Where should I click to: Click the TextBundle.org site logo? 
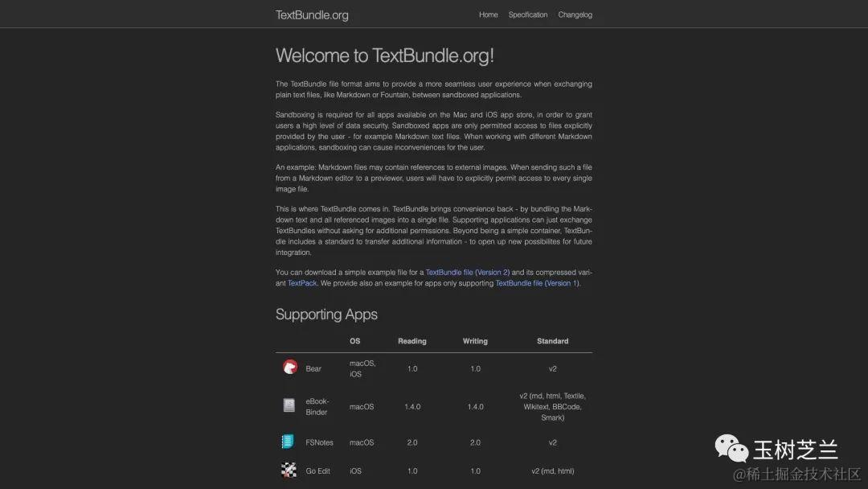click(312, 15)
